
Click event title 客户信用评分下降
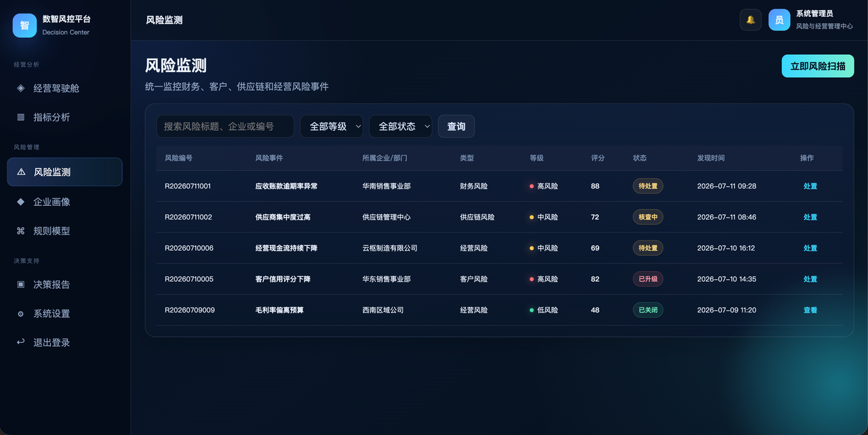pos(283,279)
